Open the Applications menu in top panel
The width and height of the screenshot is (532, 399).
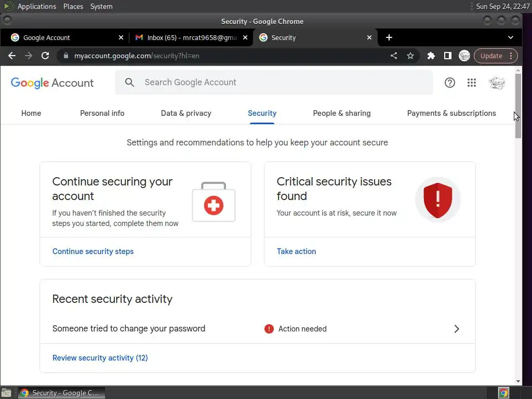coord(36,6)
